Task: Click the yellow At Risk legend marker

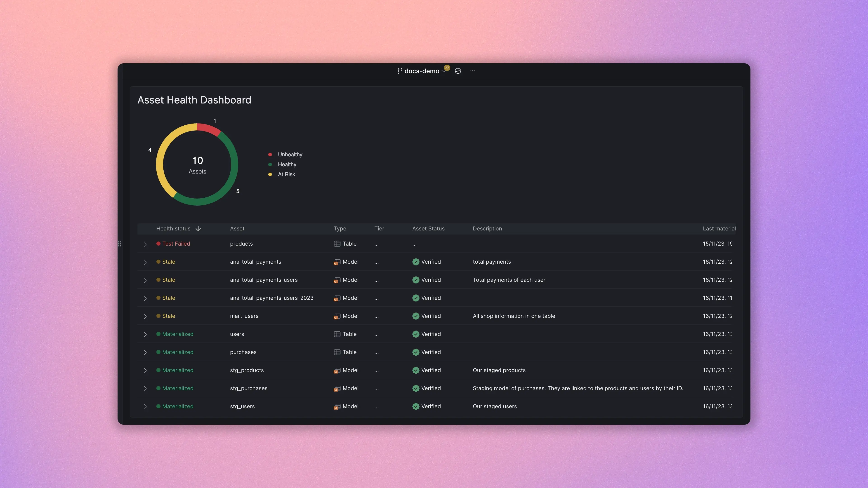Action: point(270,174)
